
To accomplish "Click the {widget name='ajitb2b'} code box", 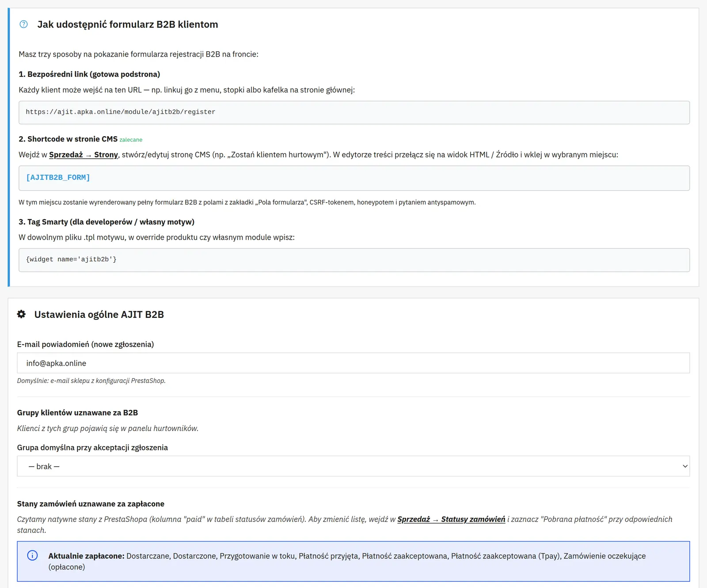I will coord(354,260).
